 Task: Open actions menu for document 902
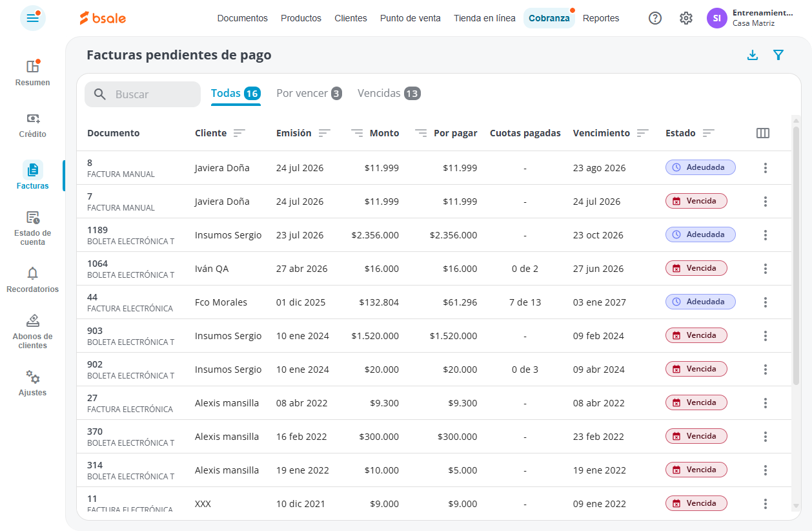(766, 370)
